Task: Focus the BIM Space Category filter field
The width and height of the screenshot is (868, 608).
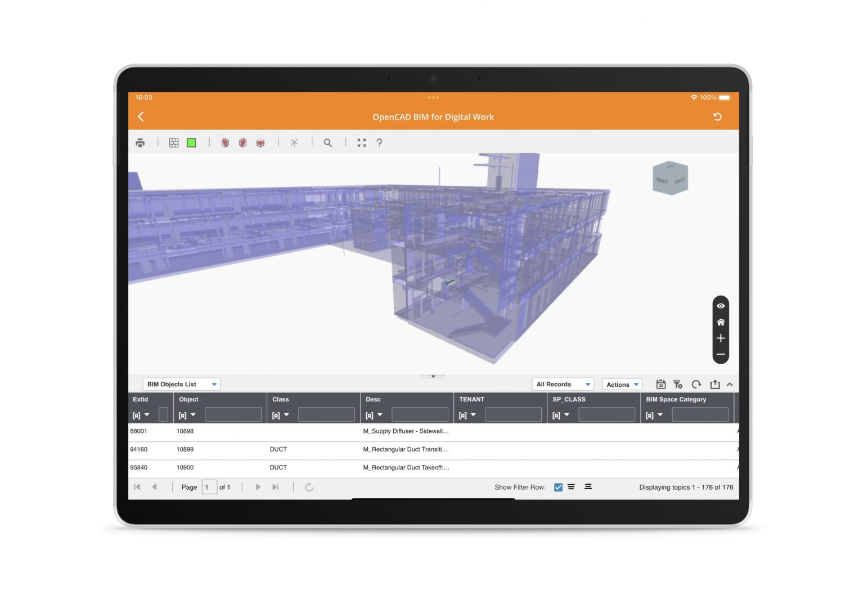Action: click(700, 415)
